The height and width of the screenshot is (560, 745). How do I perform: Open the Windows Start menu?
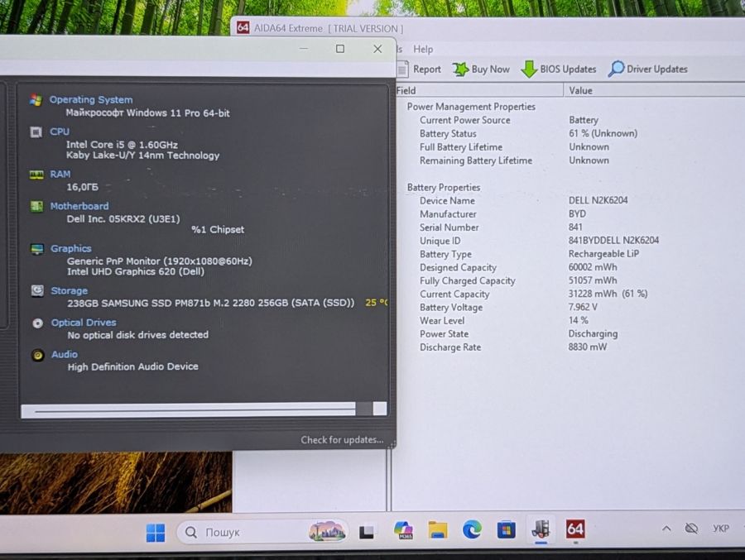pyautogui.click(x=156, y=533)
